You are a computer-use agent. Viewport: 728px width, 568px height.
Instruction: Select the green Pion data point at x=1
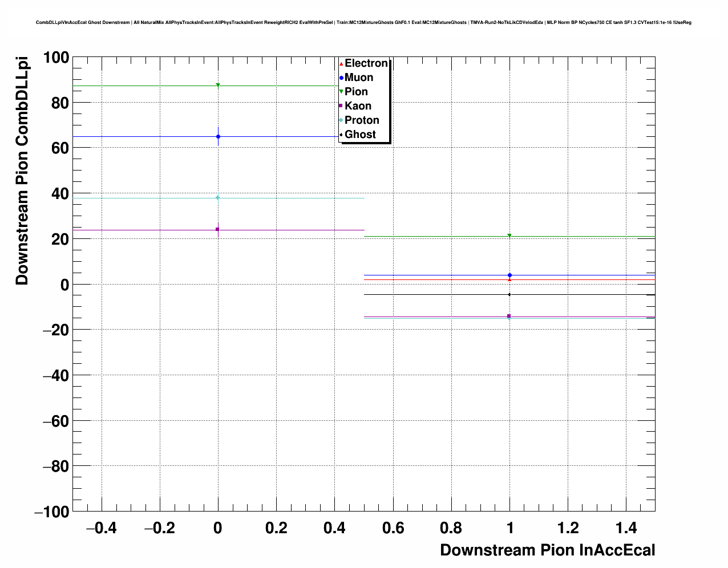tap(509, 236)
